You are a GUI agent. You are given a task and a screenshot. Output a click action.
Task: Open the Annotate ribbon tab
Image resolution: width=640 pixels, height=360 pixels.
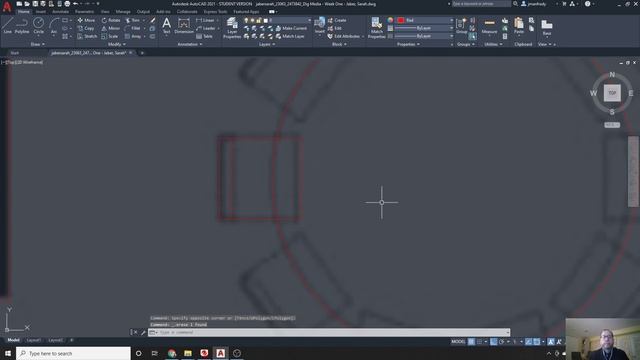(60, 11)
